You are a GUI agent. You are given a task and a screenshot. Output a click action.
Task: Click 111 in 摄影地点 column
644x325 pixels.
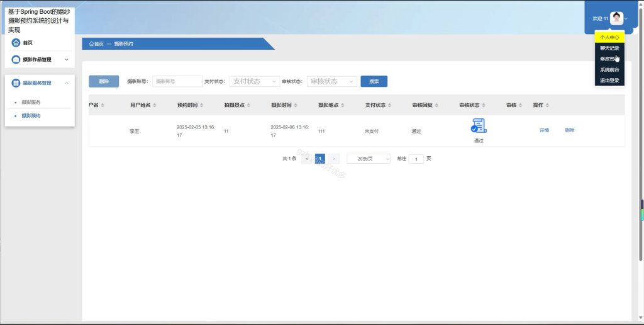(x=321, y=131)
